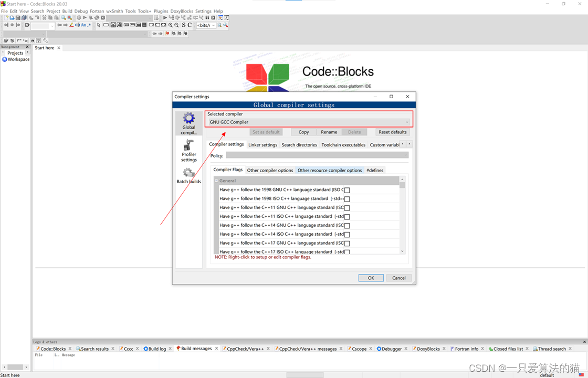Open the build target dropdown in toolbar
588x378 pixels.
(x=129, y=18)
